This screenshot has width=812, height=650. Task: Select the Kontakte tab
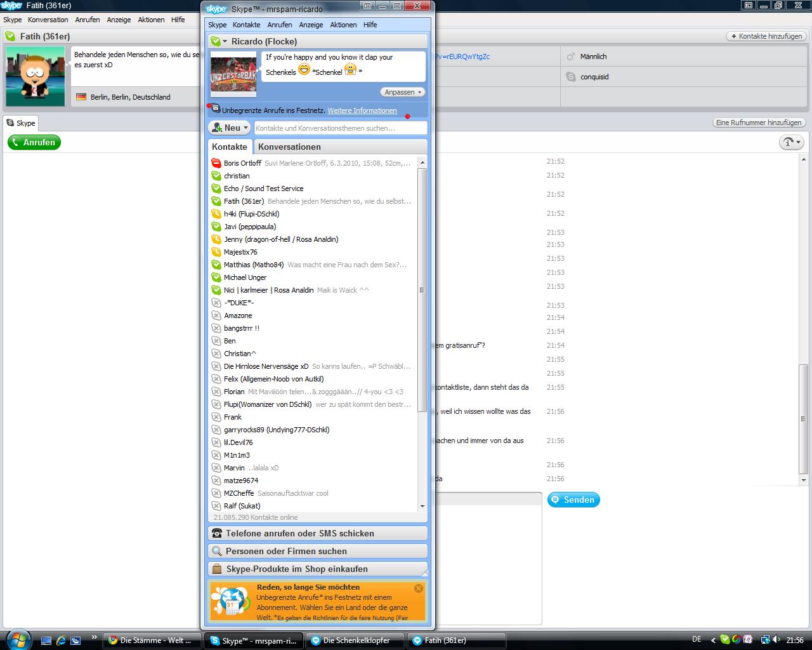[x=230, y=147]
